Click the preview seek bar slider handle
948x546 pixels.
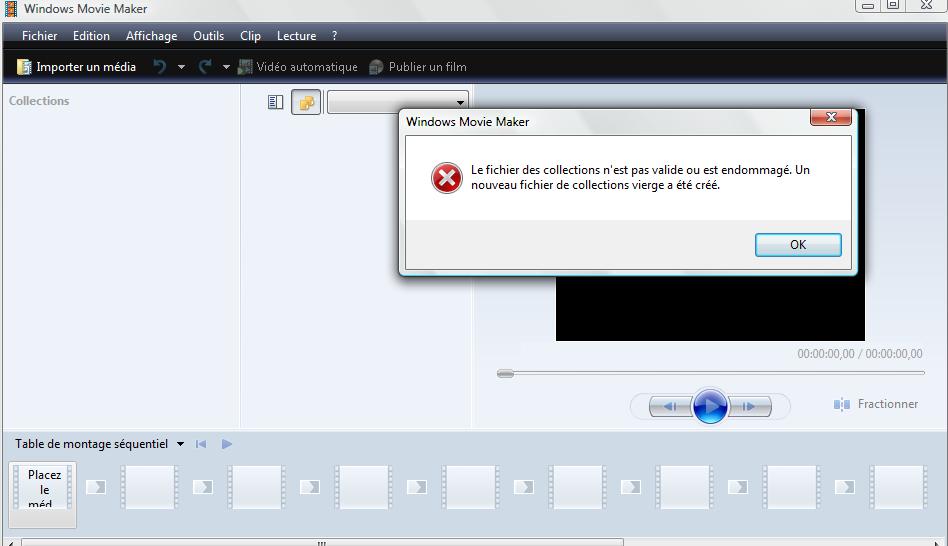pos(506,373)
